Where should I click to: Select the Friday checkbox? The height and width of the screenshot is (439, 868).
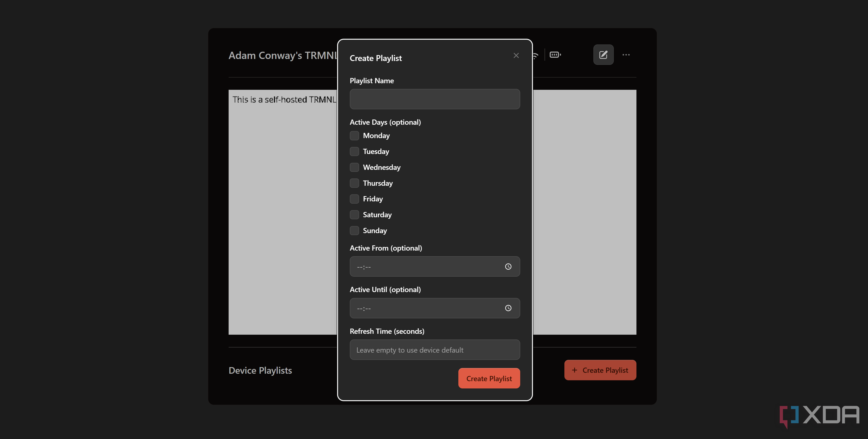354,199
